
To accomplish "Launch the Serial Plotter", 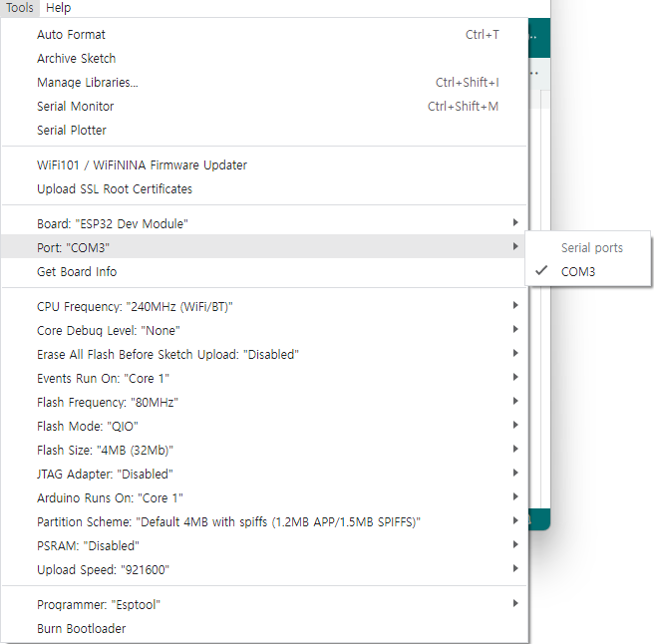I will [264, 131].
